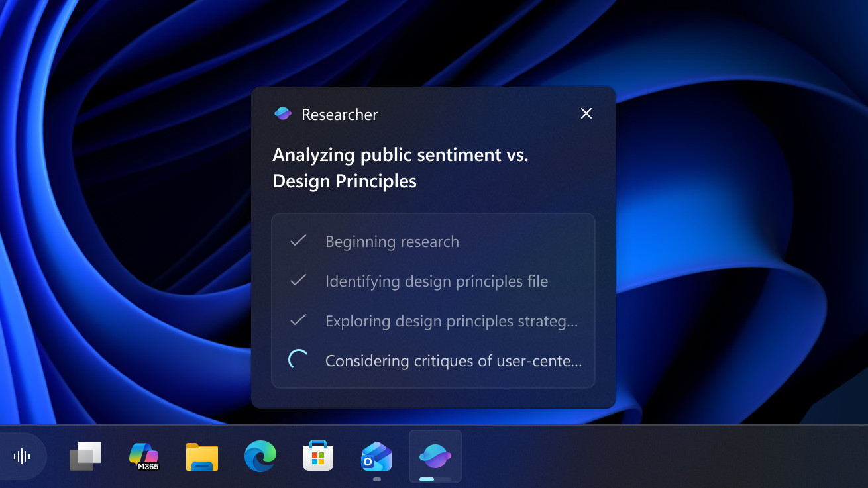The width and height of the screenshot is (868, 488).
Task: Open M365 Copilot from the taskbar
Action: [144, 456]
